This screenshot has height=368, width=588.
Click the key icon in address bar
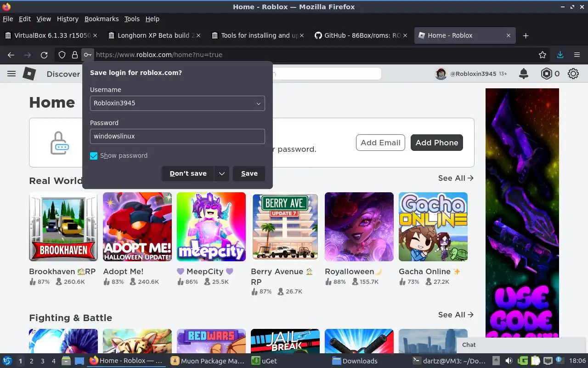(x=87, y=55)
